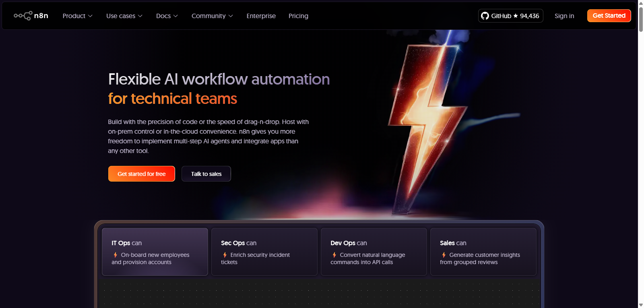Click Get started for free button
Screen dimensions: 644x308
pos(141,174)
